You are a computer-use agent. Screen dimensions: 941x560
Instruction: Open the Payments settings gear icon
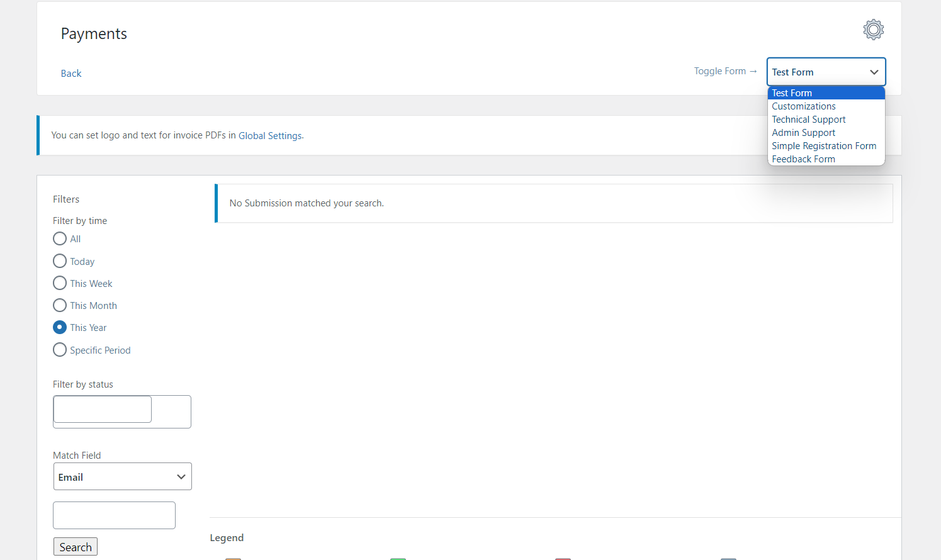873,29
